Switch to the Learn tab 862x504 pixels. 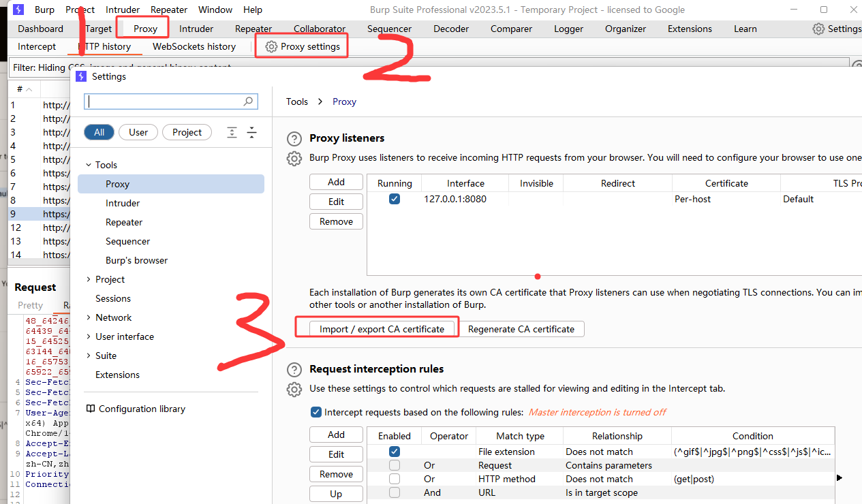[745, 29]
